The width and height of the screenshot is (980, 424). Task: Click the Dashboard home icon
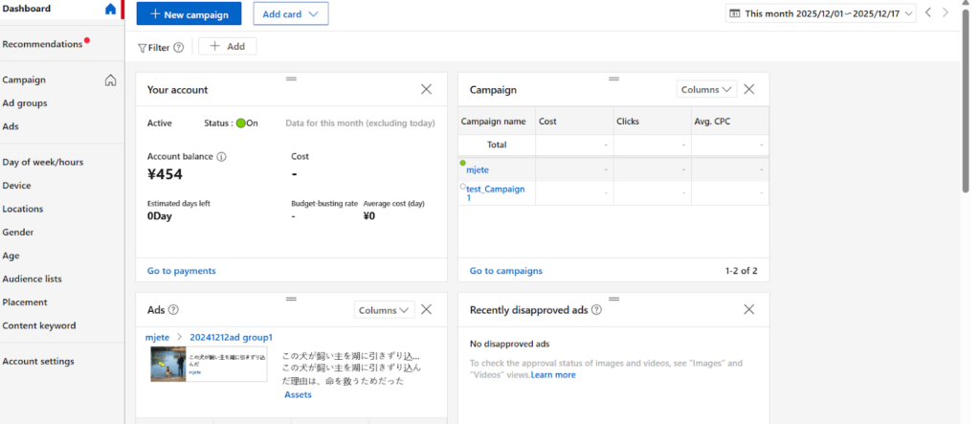pos(110,10)
